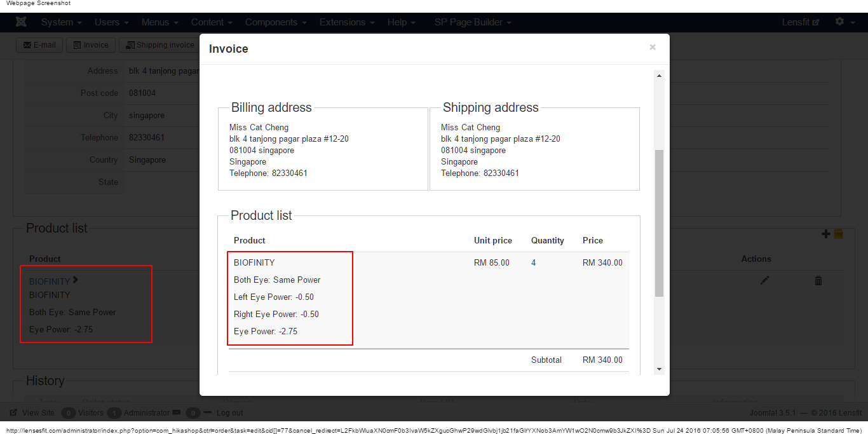
Task: Expand the SP Page Builder dropdown
Action: tap(473, 22)
